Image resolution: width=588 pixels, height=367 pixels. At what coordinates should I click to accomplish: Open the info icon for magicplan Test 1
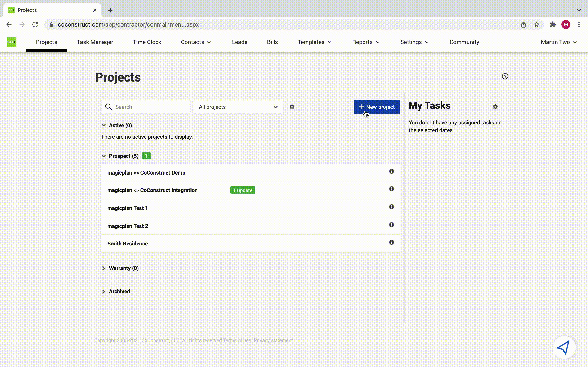coord(391,207)
